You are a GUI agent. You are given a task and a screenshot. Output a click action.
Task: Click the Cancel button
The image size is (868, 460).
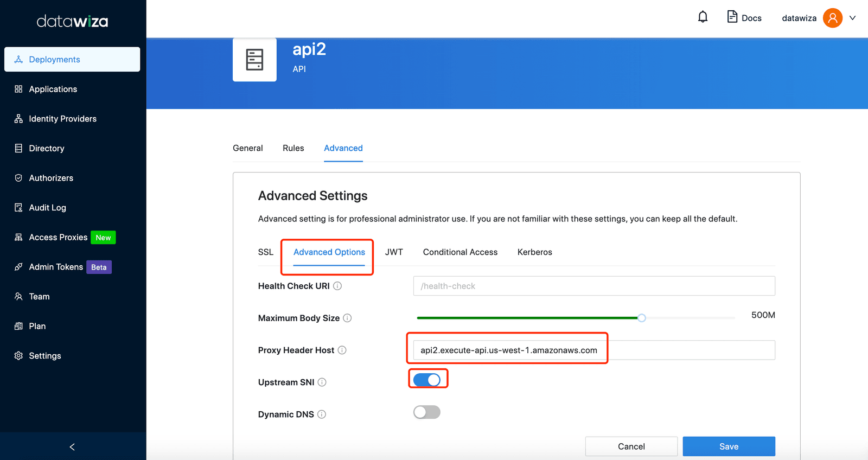pos(631,446)
